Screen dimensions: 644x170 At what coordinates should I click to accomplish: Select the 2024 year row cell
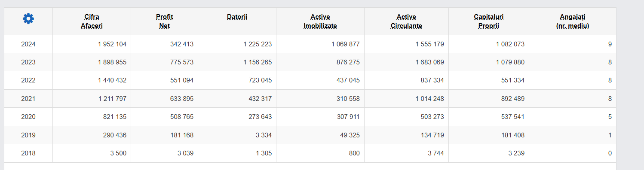[28, 44]
